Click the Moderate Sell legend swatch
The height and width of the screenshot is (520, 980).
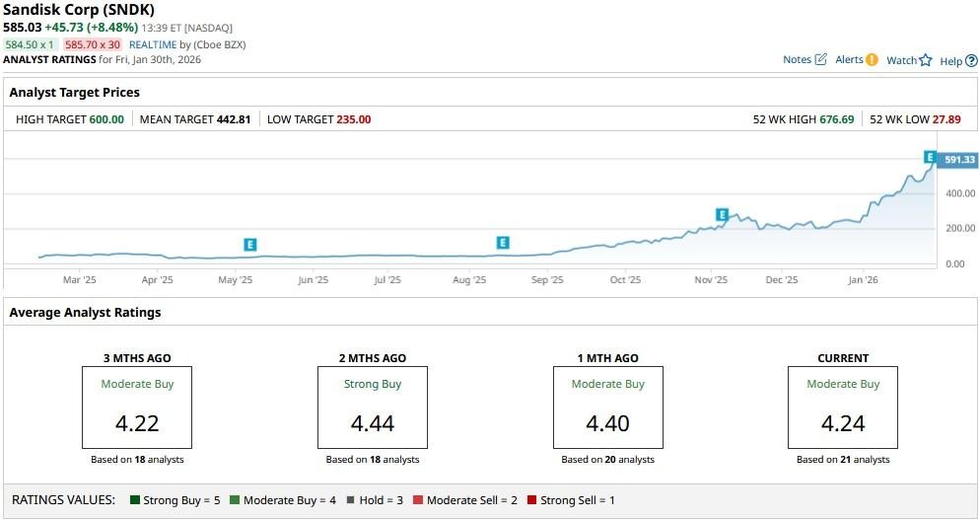coord(418,500)
